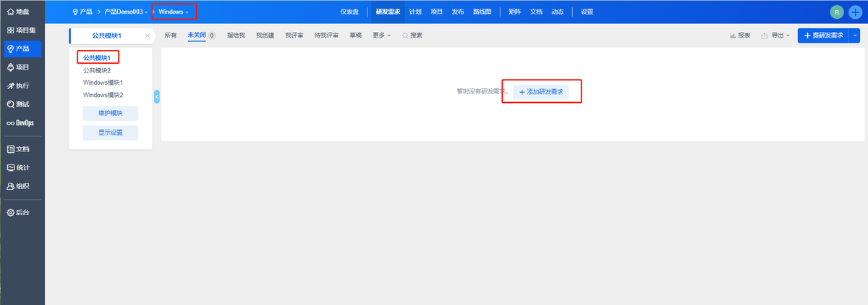Select the 产品 item in sidebar
The image size is (868, 305).
click(x=22, y=49)
